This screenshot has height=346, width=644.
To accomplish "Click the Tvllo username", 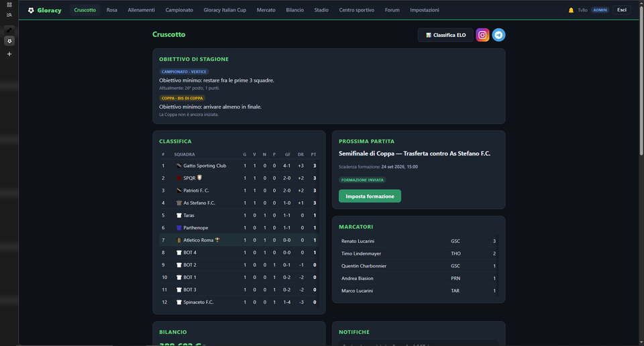I will point(582,10).
